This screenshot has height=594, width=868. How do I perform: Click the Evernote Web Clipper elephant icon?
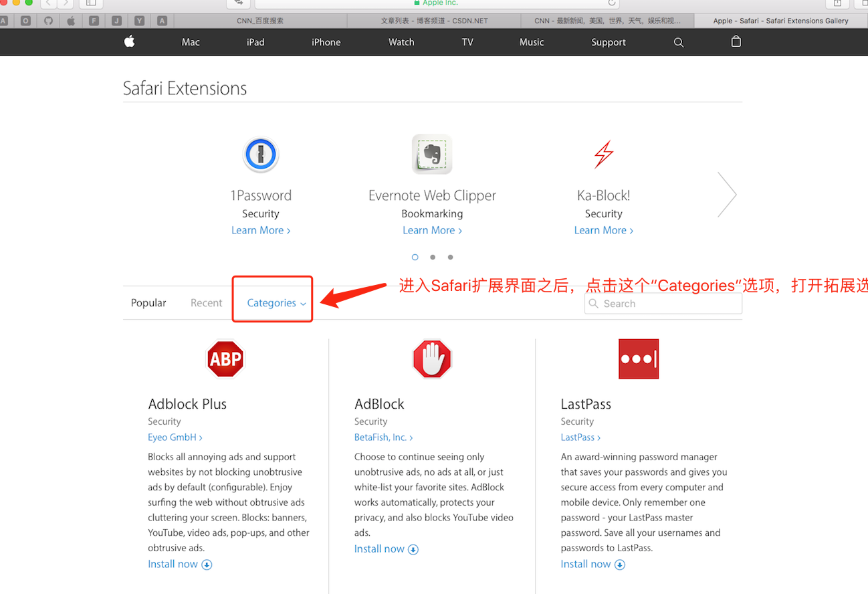click(x=432, y=155)
